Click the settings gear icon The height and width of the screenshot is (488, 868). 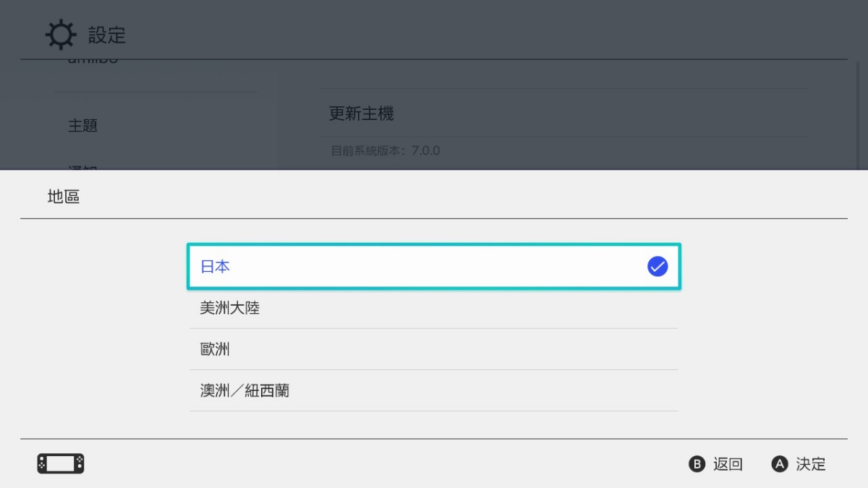(x=60, y=35)
